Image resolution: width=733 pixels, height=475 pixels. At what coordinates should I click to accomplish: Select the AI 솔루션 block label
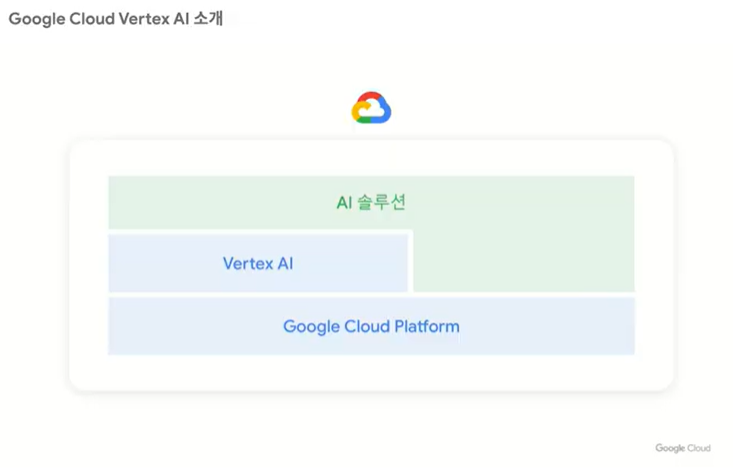click(371, 202)
